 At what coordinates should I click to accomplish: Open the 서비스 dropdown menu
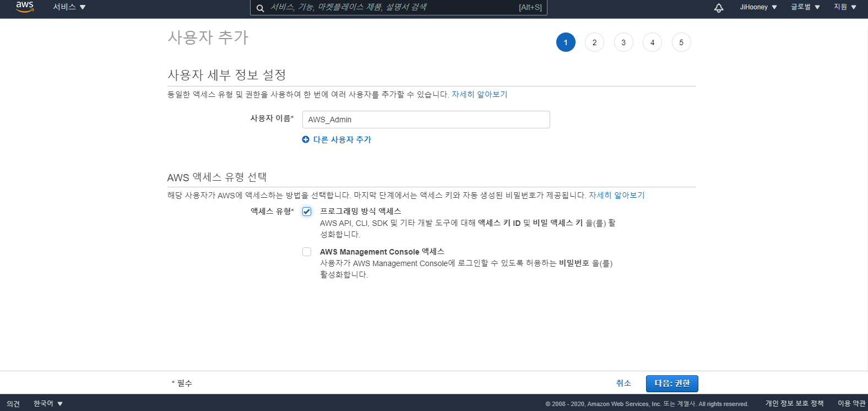tap(69, 7)
